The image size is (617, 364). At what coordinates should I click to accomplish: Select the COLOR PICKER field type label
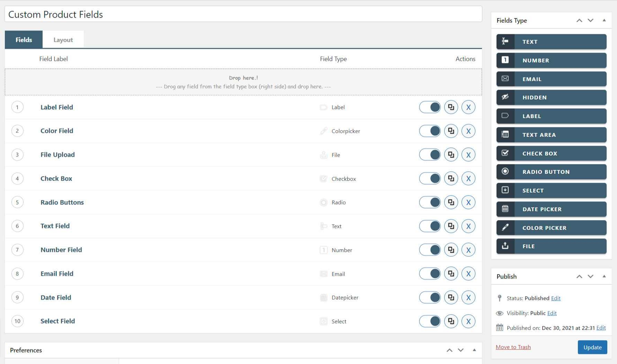pyautogui.click(x=544, y=228)
